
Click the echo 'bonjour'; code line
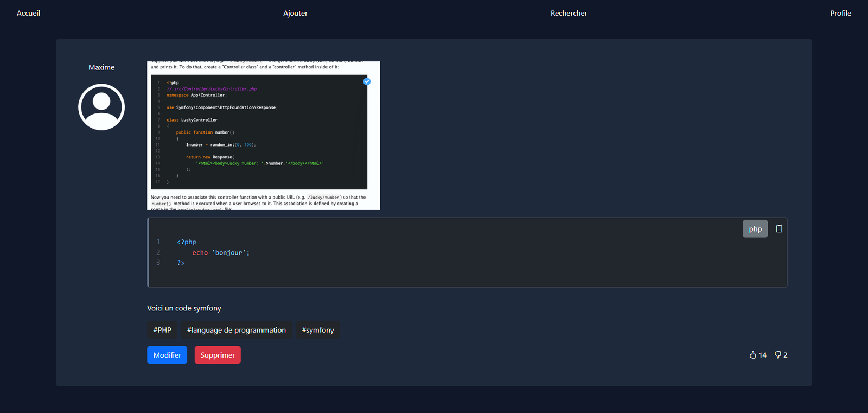221,252
